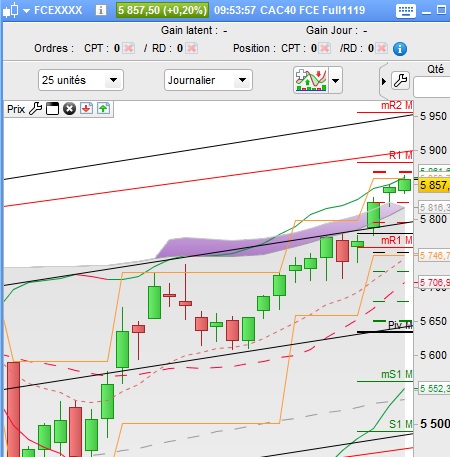Expand the indicators dropdown arrow

click(x=335, y=80)
